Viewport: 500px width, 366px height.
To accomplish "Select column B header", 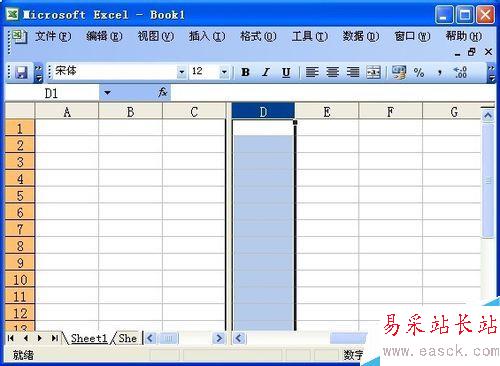I will (x=130, y=112).
